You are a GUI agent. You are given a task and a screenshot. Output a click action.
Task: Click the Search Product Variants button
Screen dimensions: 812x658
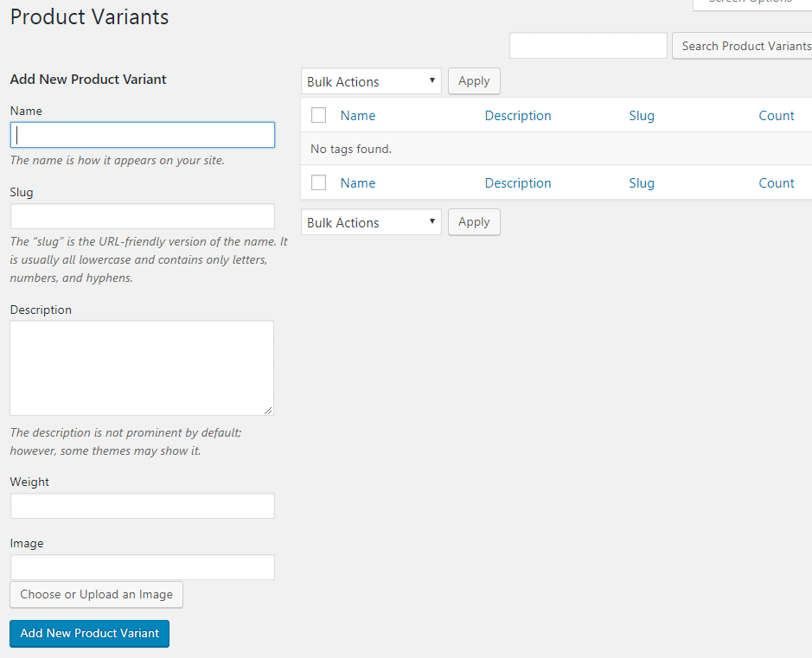click(x=744, y=46)
